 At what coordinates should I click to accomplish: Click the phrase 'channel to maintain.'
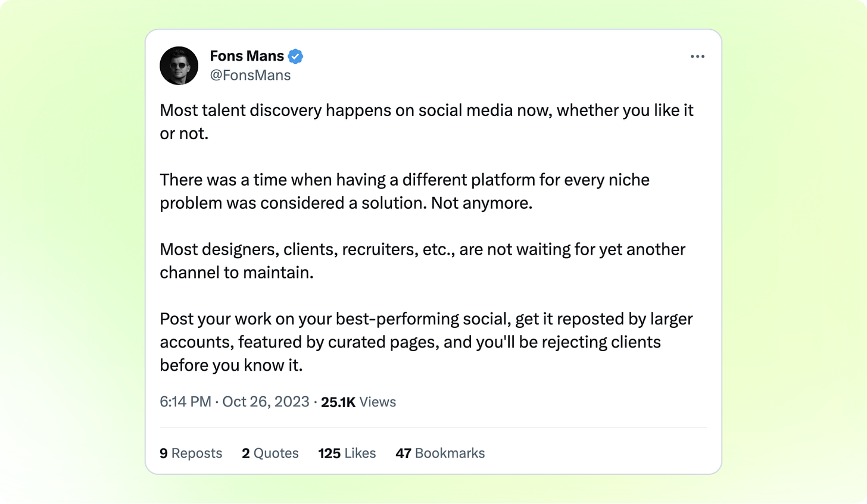(236, 273)
